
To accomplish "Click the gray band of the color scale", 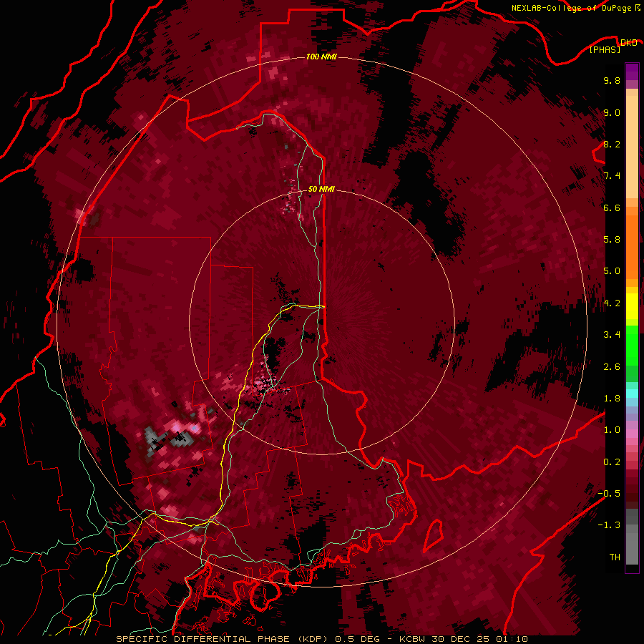I will 632,537.
